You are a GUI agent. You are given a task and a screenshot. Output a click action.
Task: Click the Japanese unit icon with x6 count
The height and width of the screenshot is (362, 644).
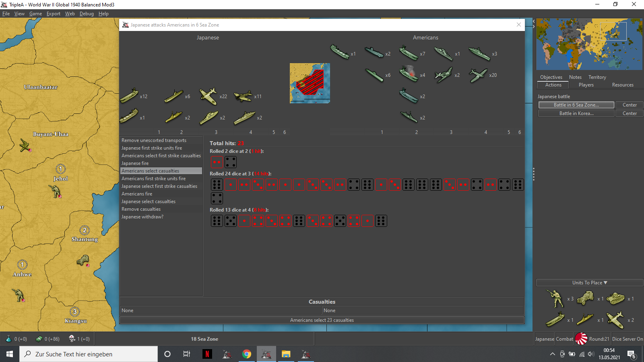174,96
